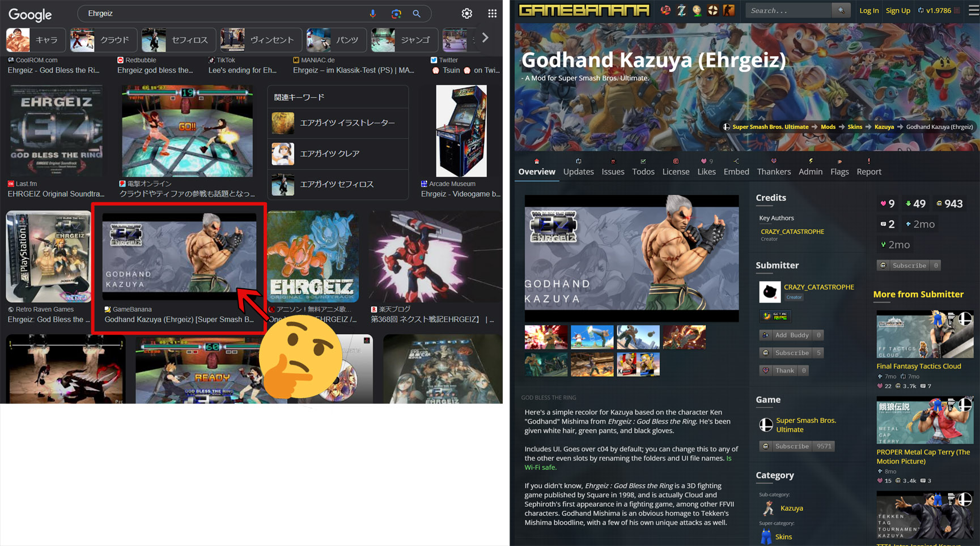Click the Skins super-category icon
980x546 pixels.
pyautogui.click(x=766, y=536)
